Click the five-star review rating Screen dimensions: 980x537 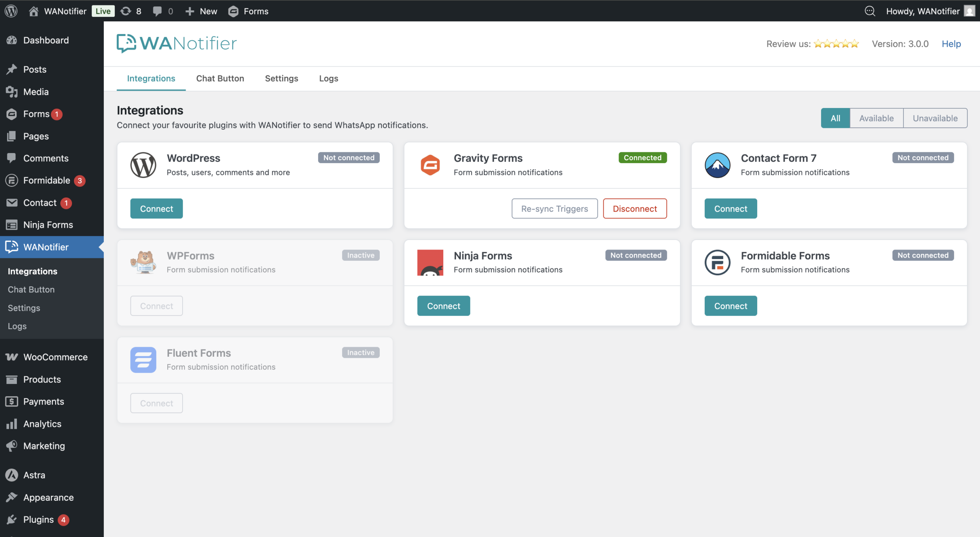tap(836, 44)
